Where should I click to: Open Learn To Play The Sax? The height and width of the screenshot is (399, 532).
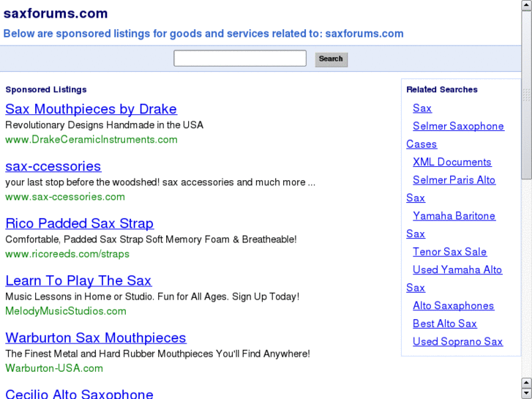pos(78,280)
